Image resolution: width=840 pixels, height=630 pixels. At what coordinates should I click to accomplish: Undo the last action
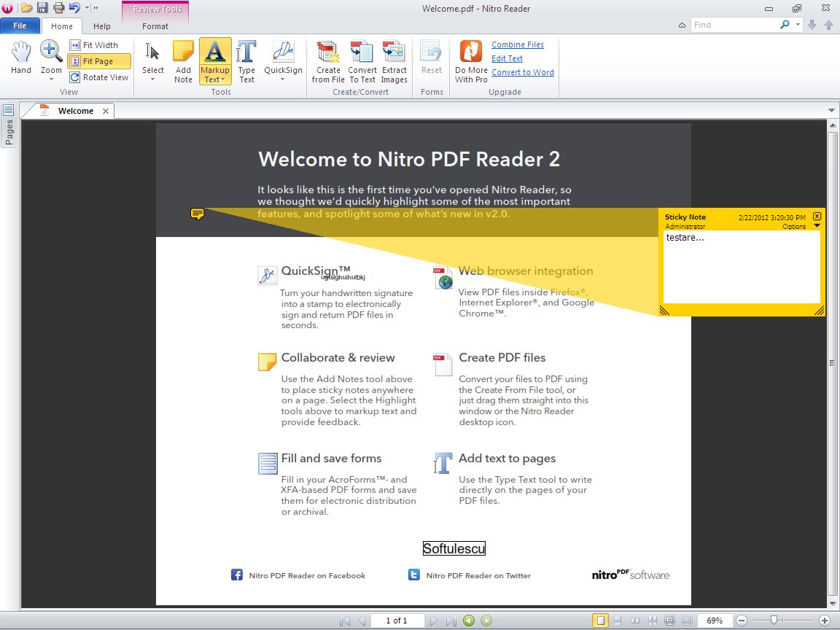74,8
